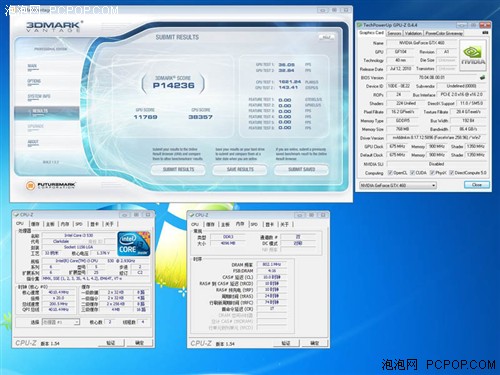Click 验证 button in right CPU-Z window
Viewport: 500px width, 375px height.
coord(286,343)
